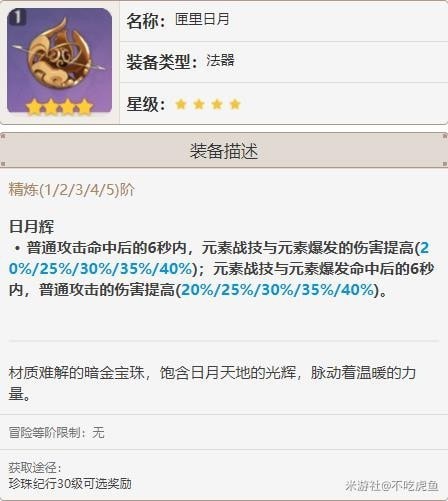Click the 法器 equipment type text
The image size is (448, 501).
click(x=220, y=61)
